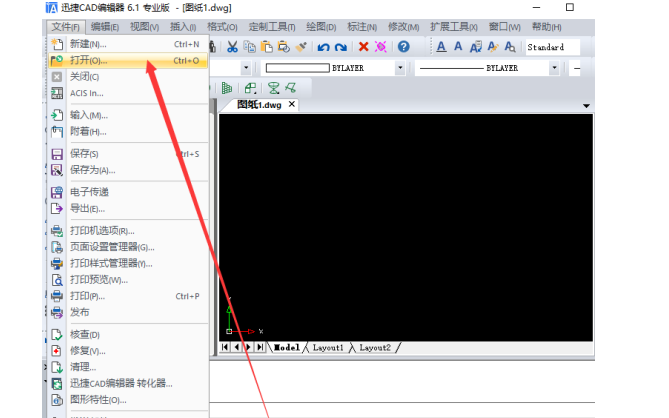Screen dimensions: 669x418
Task: Expand the BYLAYER linetype dropdown
Action: tap(553, 68)
